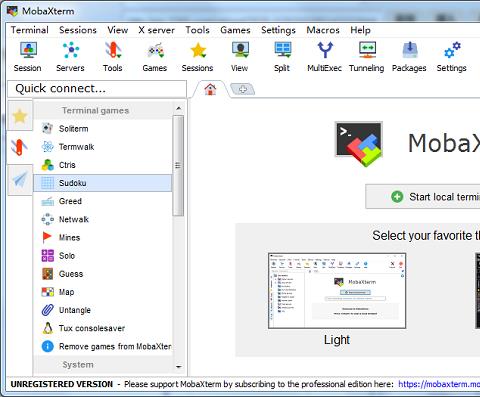Open the Tunneling toolbar icon
480x397 pixels.
(x=367, y=57)
